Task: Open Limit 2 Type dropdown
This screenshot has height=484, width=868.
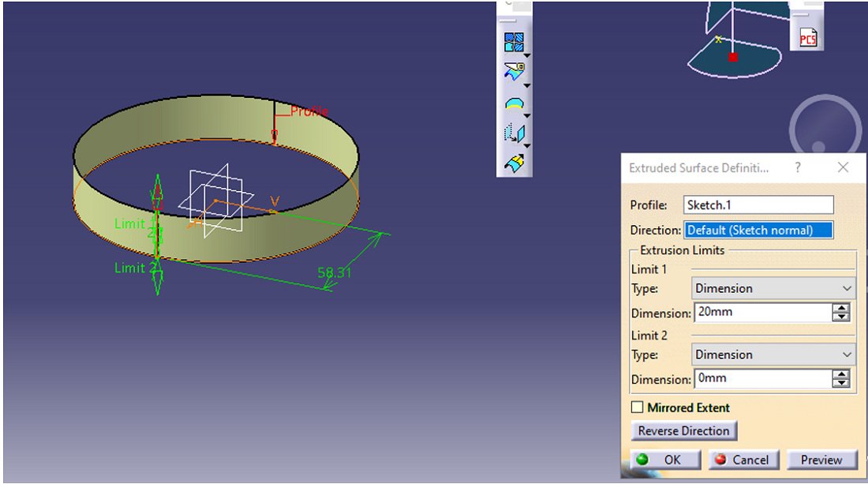Action: pos(773,355)
